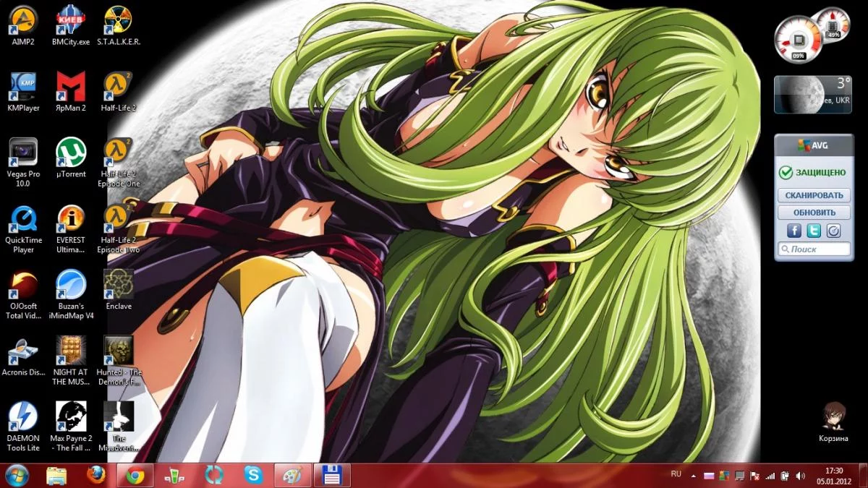This screenshot has height=488, width=868.
Task: Open Skype from the taskbar
Action: [253, 475]
